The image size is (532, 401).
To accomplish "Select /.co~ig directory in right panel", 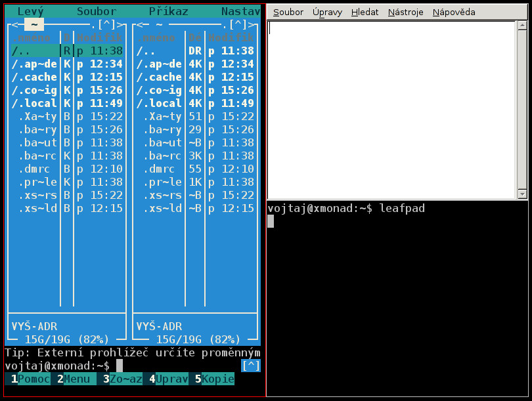I will point(195,90).
